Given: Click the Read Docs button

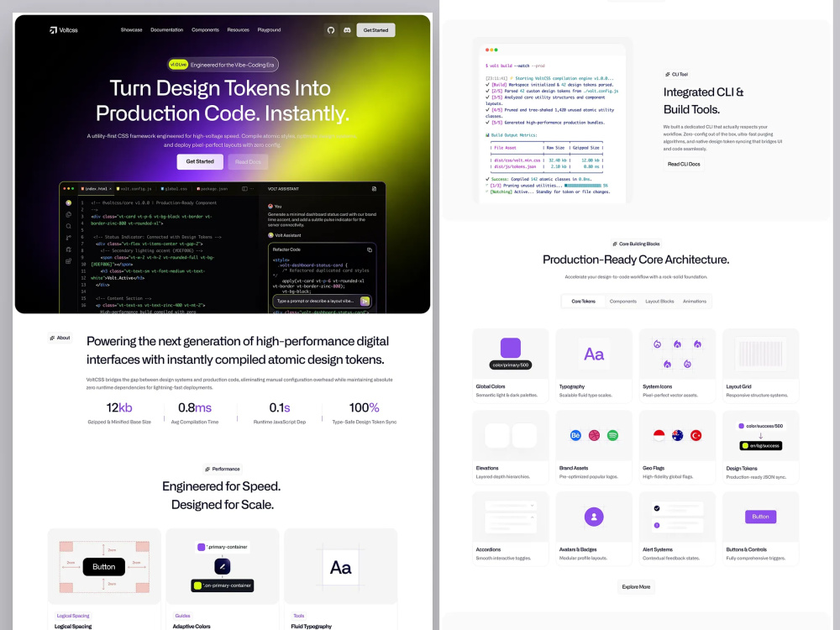Looking at the screenshot, I should point(248,162).
